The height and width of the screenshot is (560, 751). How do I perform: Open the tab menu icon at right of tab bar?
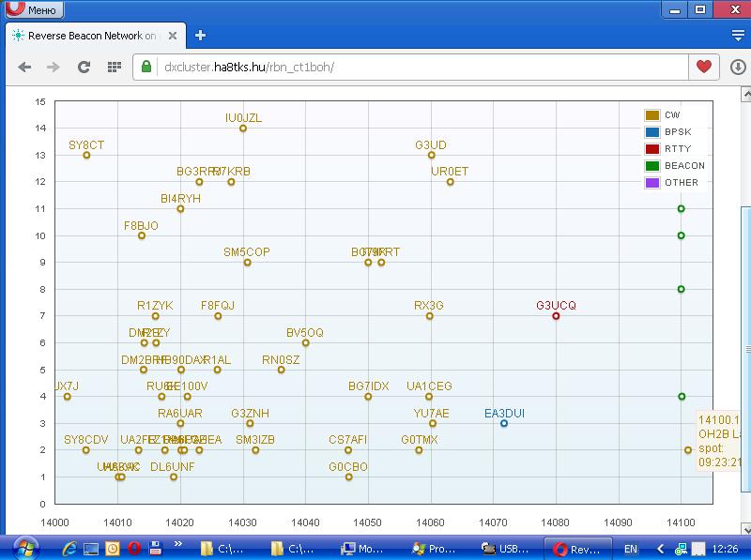[738, 36]
